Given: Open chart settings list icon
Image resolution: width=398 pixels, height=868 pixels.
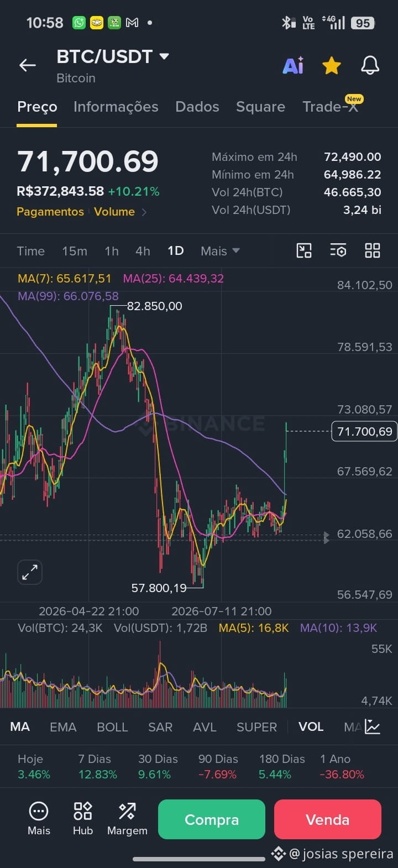Looking at the screenshot, I should pos(338,250).
